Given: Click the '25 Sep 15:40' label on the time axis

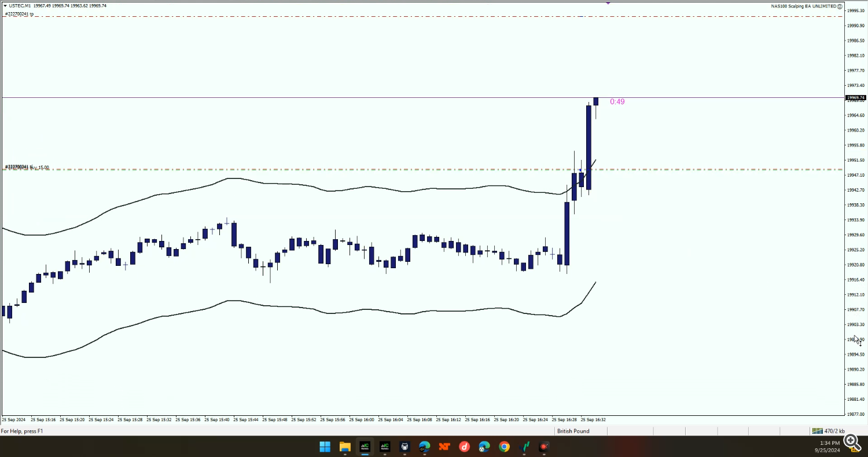Looking at the screenshot, I should [x=217, y=419].
